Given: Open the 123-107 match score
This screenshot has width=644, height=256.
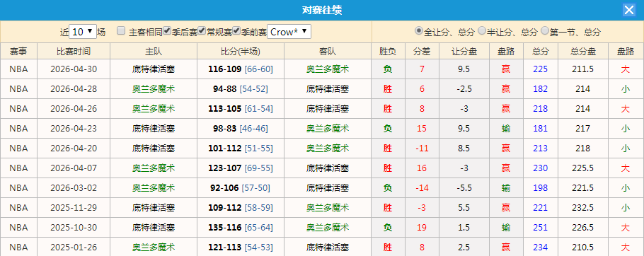Looking at the screenshot, I should point(224,168).
